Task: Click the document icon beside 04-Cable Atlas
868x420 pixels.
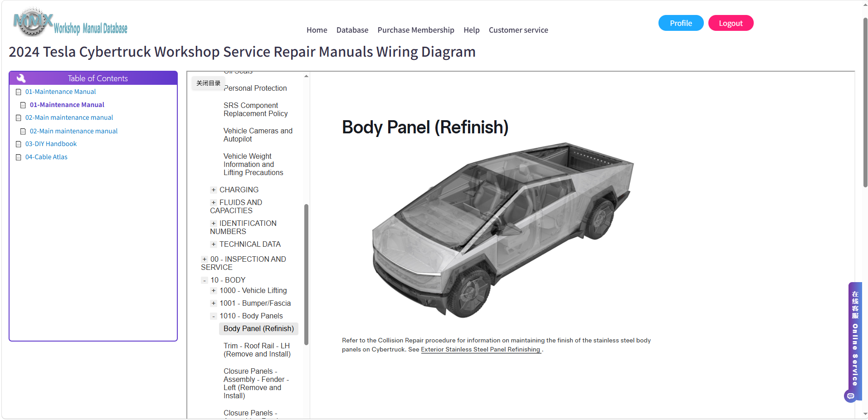Action: pos(19,157)
